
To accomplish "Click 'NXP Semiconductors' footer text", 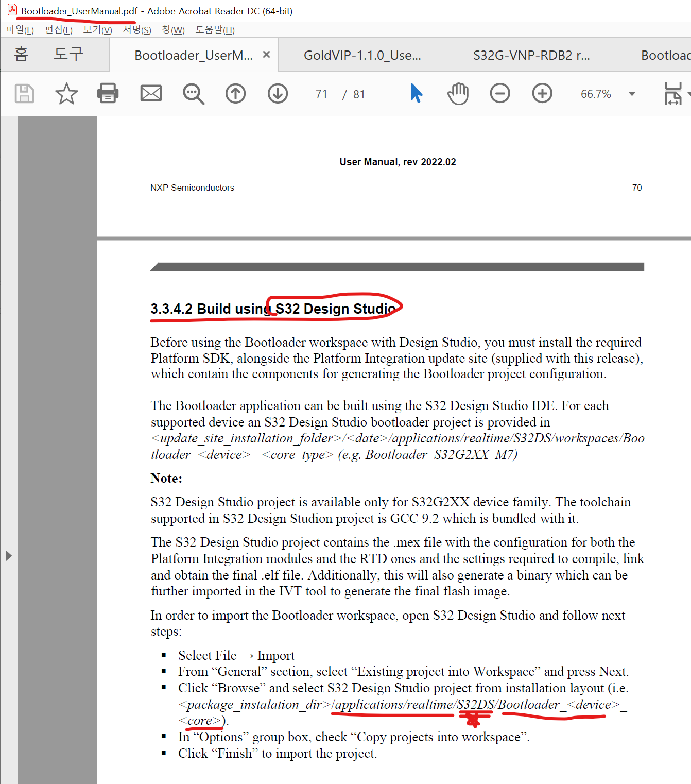I will 192,188.
